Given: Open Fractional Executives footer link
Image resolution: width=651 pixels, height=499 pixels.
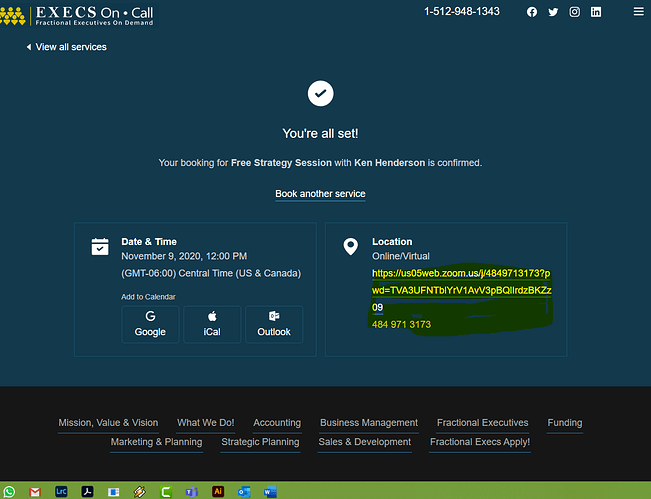Looking at the screenshot, I should (x=482, y=423).
